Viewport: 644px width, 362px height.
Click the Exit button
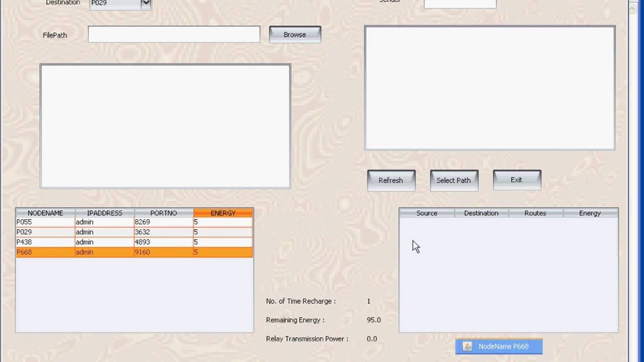click(x=517, y=180)
